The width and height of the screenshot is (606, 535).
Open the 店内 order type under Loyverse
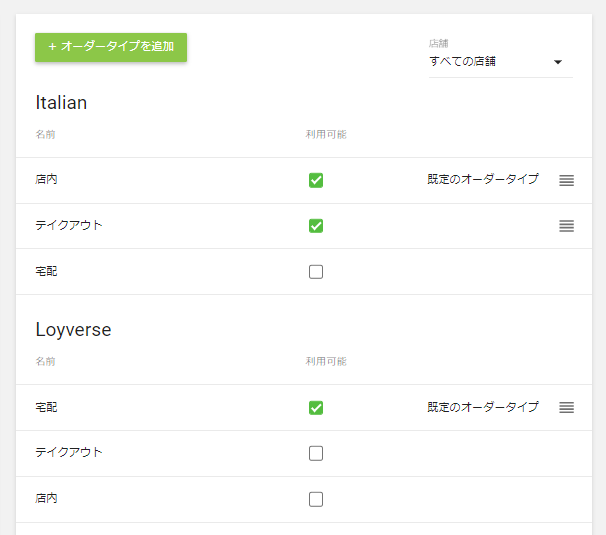pos(47,499)
